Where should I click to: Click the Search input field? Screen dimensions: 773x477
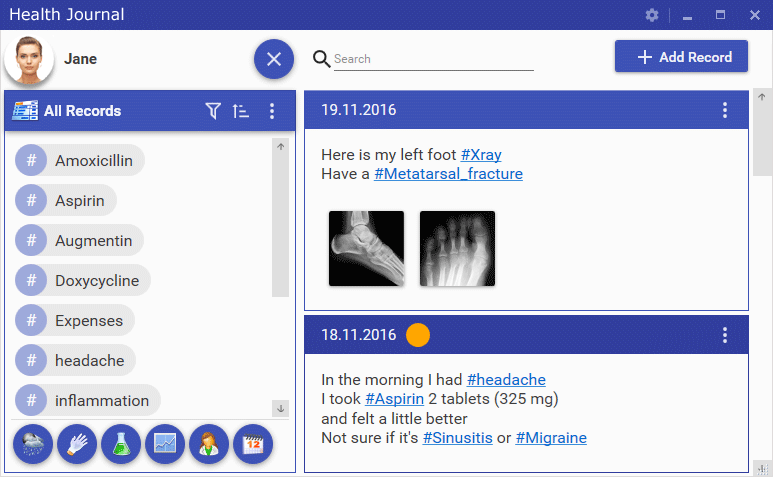tap(433, 59)
